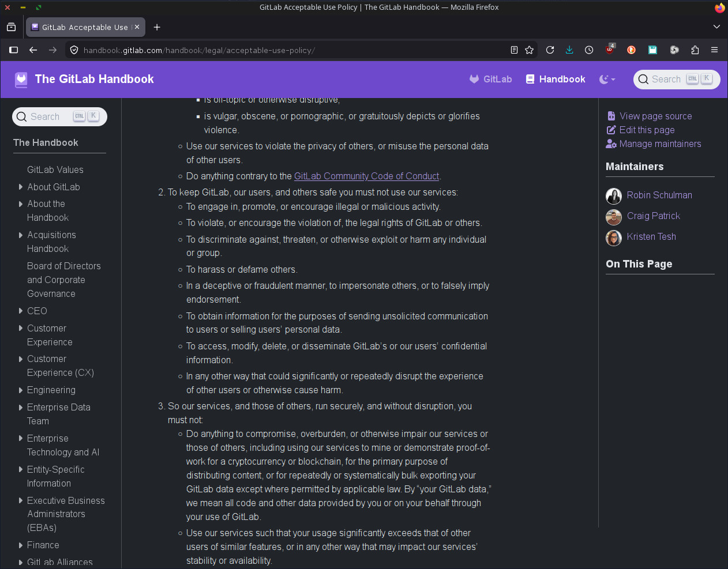Open The Handbook sidebar heading

click(x=46, y=142)
